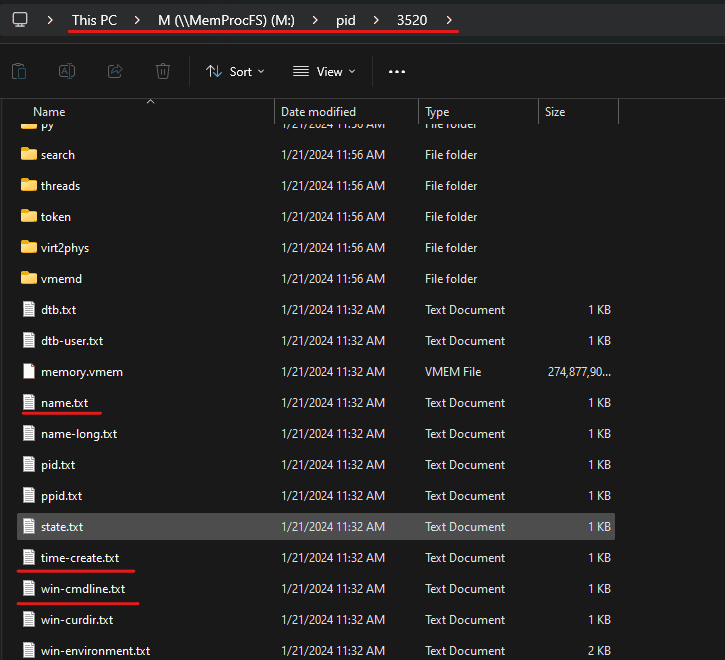Click the 2 KB size of win-environment.txt
This screenshot has height=660, width=725.
point(599,651)
